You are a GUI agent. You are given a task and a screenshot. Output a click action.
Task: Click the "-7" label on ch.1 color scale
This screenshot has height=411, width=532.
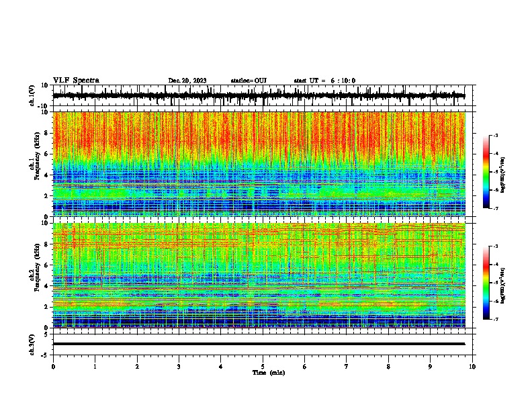point(495,208)
